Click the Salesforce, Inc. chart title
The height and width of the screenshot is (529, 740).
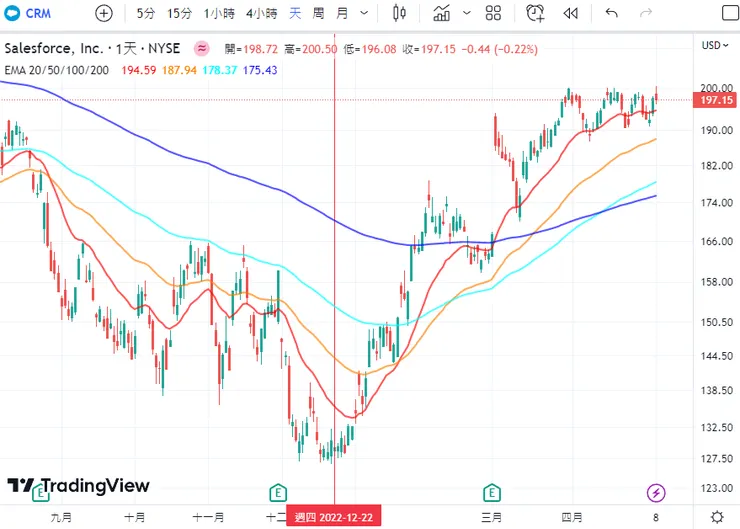point(92,48)
